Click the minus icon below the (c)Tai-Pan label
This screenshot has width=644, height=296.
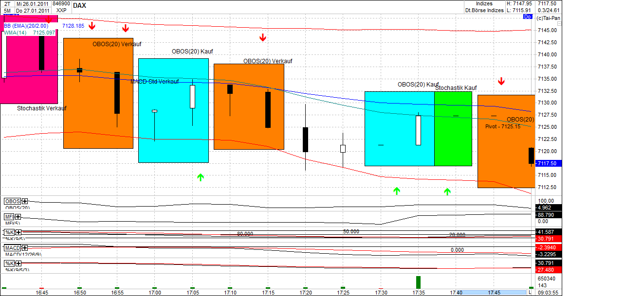tap(559, 23)
